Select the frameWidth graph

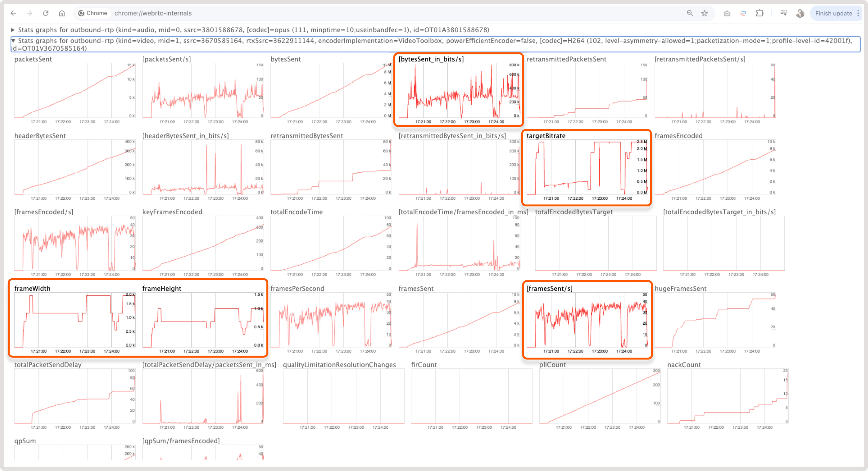[74, 320]
